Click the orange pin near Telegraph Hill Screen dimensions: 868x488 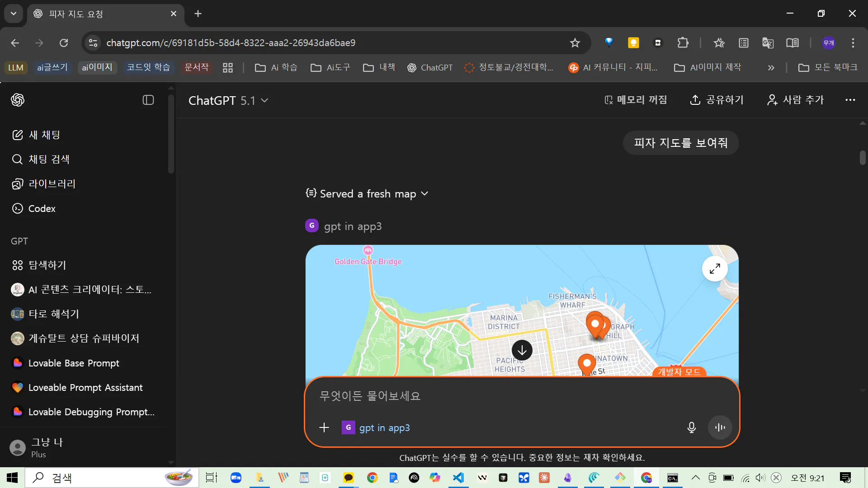coord(596,324)
